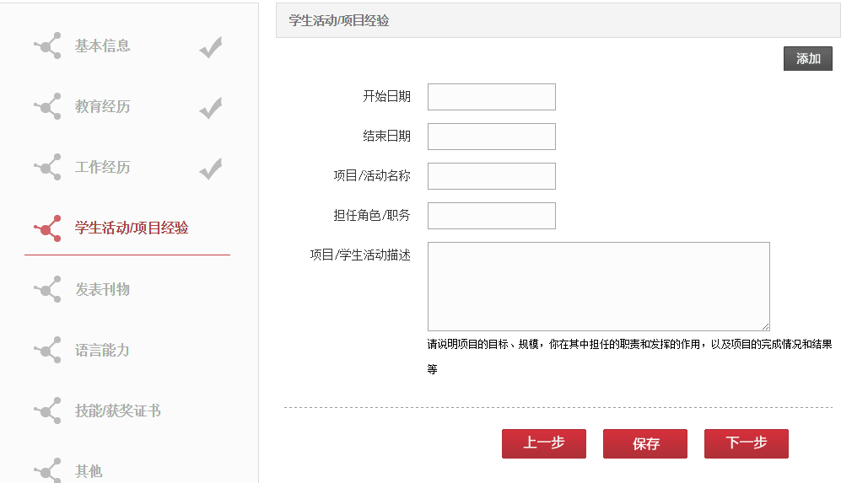Click the node icon beside 发表刊物
Image resolution: width=868 pixels, height=483 pixels.
pyautogui.click(x=47, y=289)
